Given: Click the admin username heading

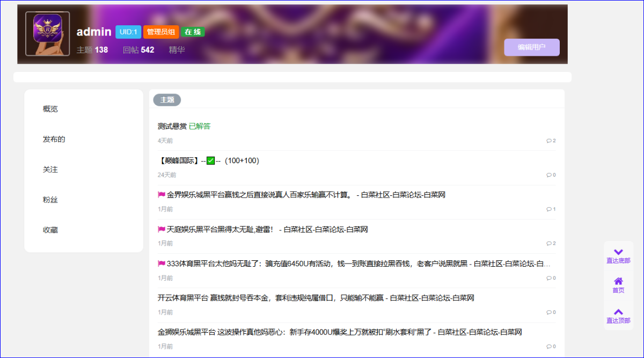Looking at the screenshot, I should coord(94,32).
